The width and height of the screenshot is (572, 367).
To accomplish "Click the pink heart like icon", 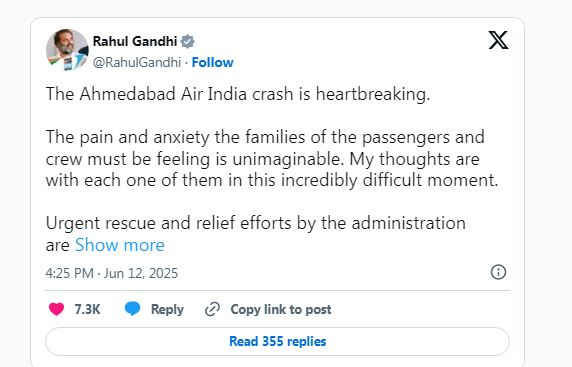I will coord(57,309).
